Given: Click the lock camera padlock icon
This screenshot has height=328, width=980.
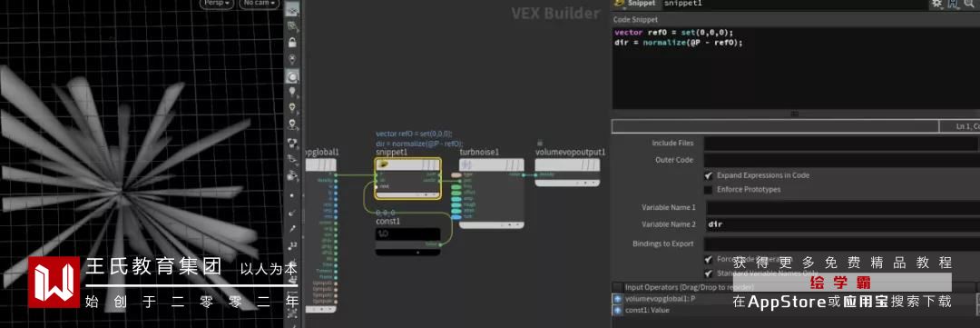Looking at the screenshot, I should (x=292, y=43).
